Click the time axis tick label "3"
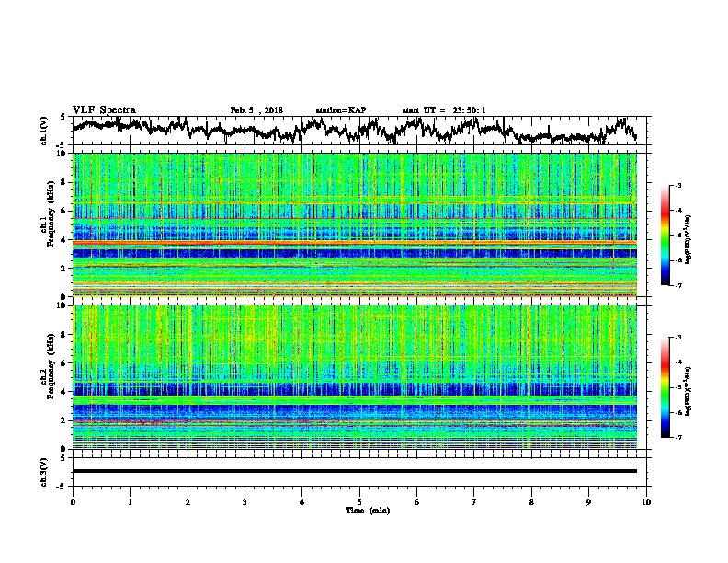Screen dimensions: 728x563 point(245,502)
